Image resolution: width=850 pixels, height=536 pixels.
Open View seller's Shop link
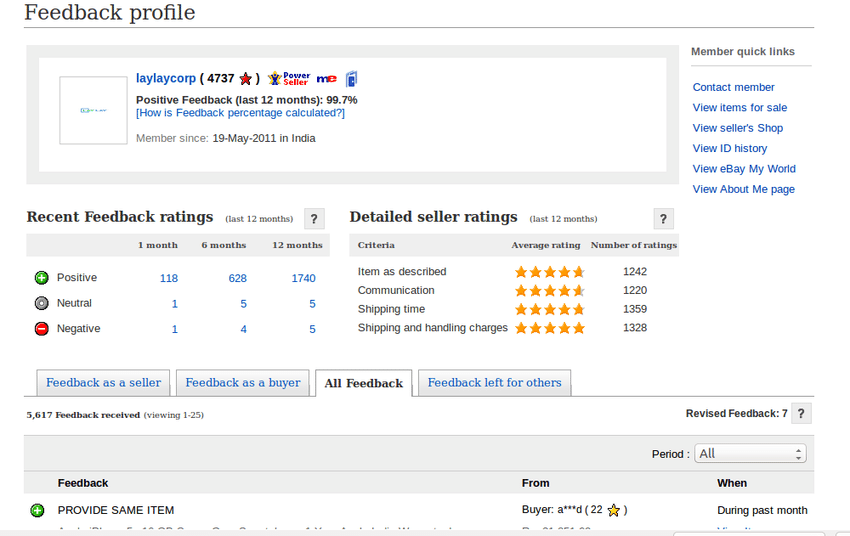click(738, 128)
